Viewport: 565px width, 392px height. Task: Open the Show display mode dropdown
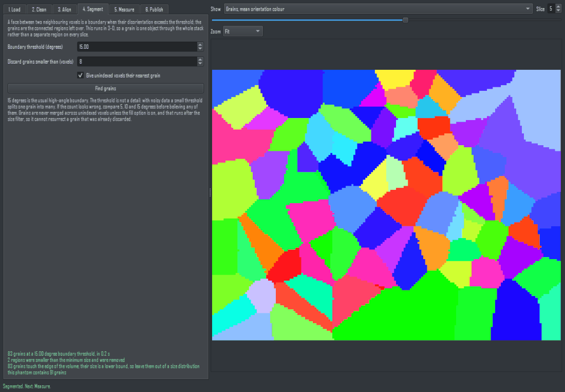tap(378, 9)
